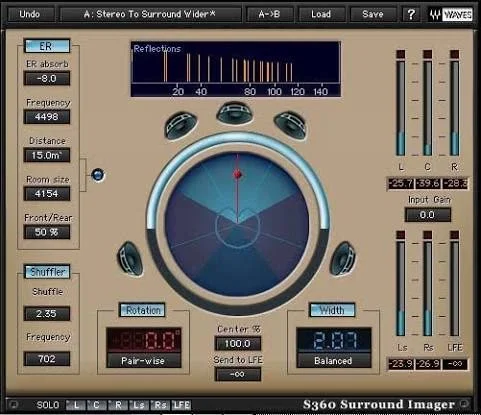This screenshot has height=415, width=481.
Task: Click the Ls channel level meter
Action: [x=401, y=289]
